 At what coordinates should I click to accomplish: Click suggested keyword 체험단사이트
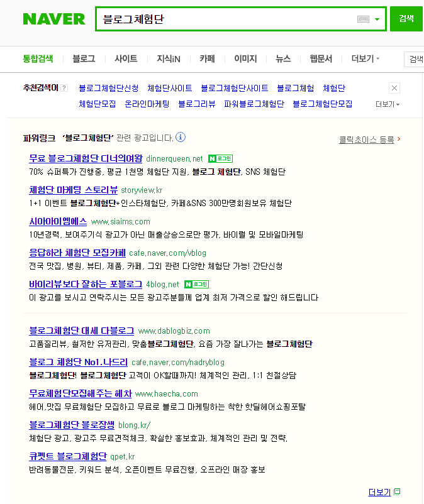[x=169, y=88]
